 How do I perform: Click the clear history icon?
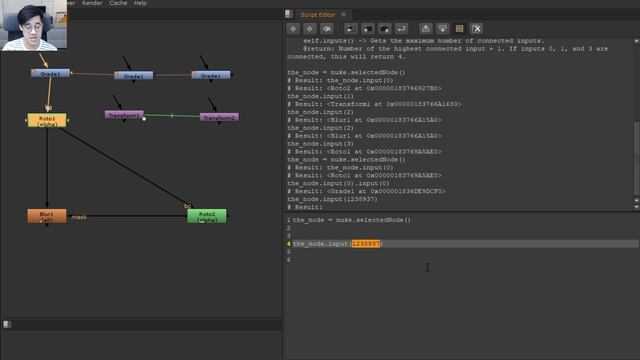click(327, 29)
